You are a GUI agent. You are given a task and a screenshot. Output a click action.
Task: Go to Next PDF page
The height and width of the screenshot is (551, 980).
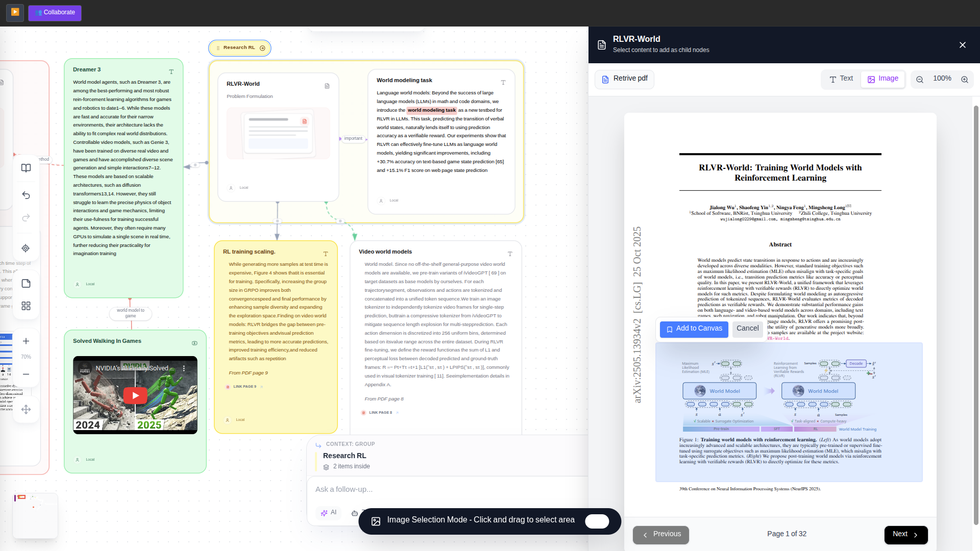pos(905,535)
